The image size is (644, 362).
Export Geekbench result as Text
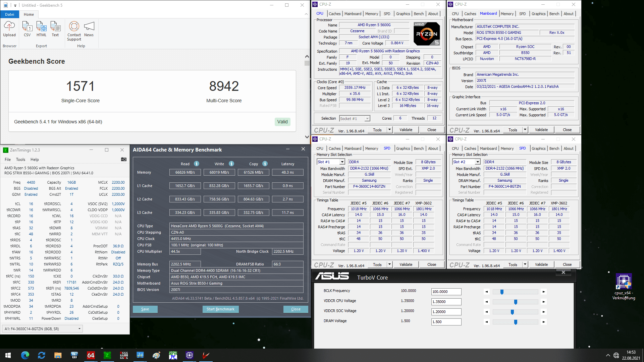click(x=55, y=29)
